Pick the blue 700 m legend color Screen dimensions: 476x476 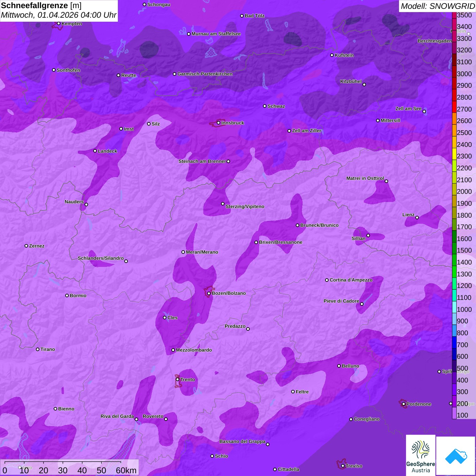454,342
